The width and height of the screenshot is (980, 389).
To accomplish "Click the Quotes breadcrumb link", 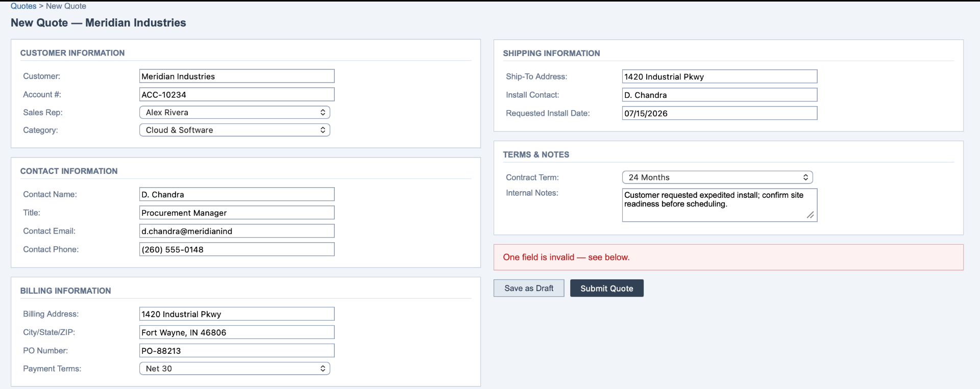I will [23, 6].
